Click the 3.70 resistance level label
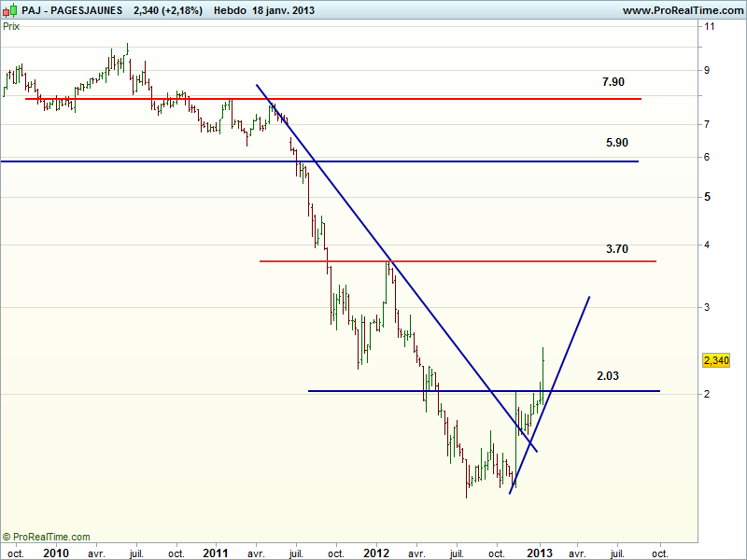 (x=616, y=249)
